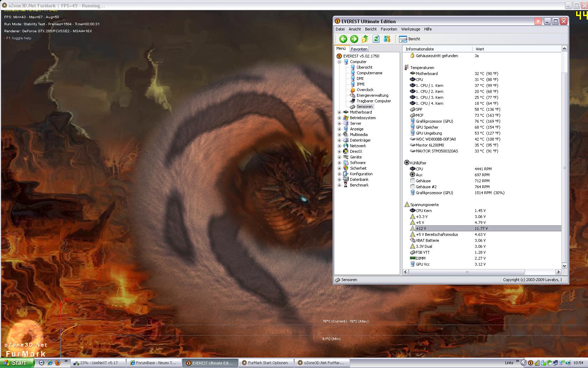The width and height of the screenshot is (588, 368).
Task: Select the Software tree item
Action: [x=358, y=163]
